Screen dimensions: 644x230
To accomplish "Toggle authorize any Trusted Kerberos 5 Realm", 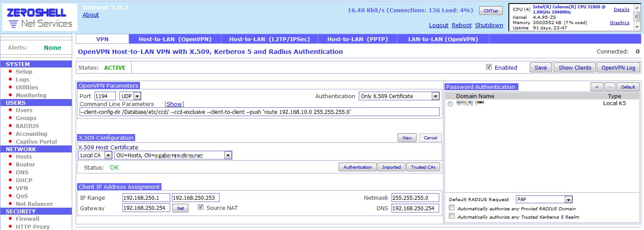I will click(x=452, y=216).
